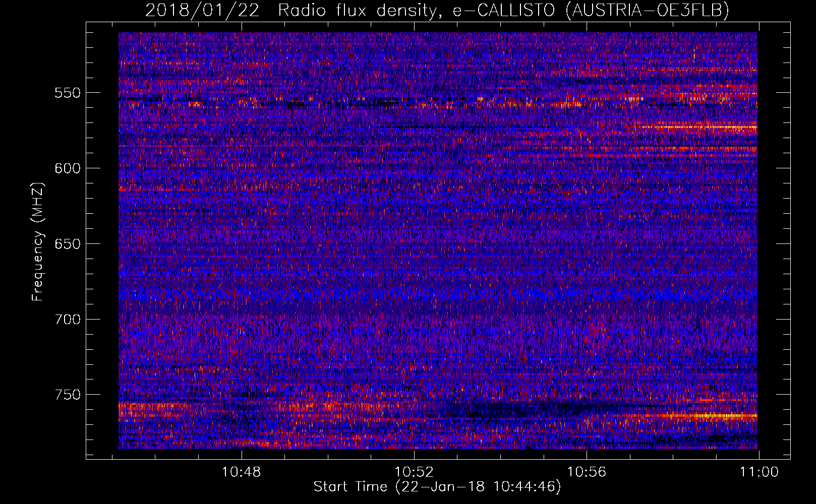Select the 700 frequency tick label
Image resolution: width=816 pixels, height=504 pixels.
pos(68,320)
